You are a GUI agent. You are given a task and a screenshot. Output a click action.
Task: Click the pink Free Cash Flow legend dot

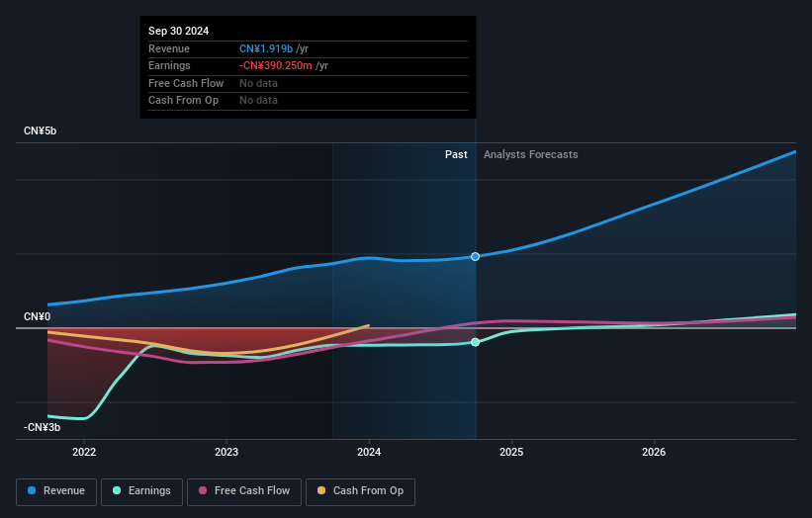tap(203, 490)
